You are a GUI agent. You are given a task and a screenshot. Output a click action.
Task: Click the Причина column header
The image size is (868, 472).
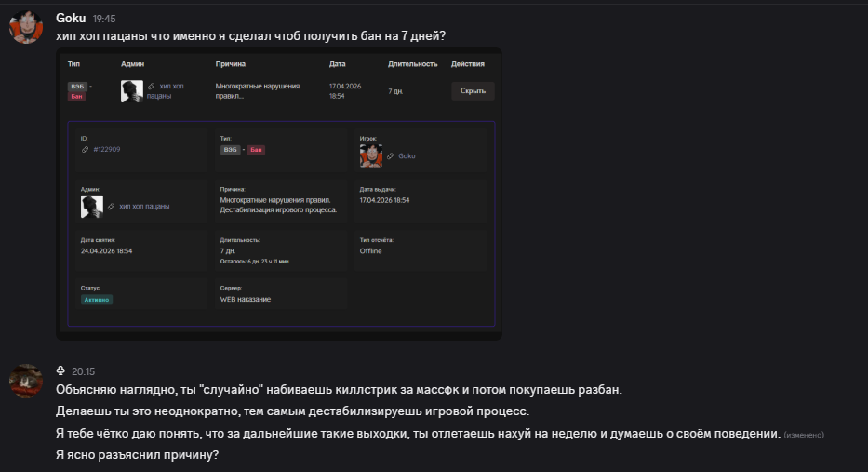(x=230, y=64)
